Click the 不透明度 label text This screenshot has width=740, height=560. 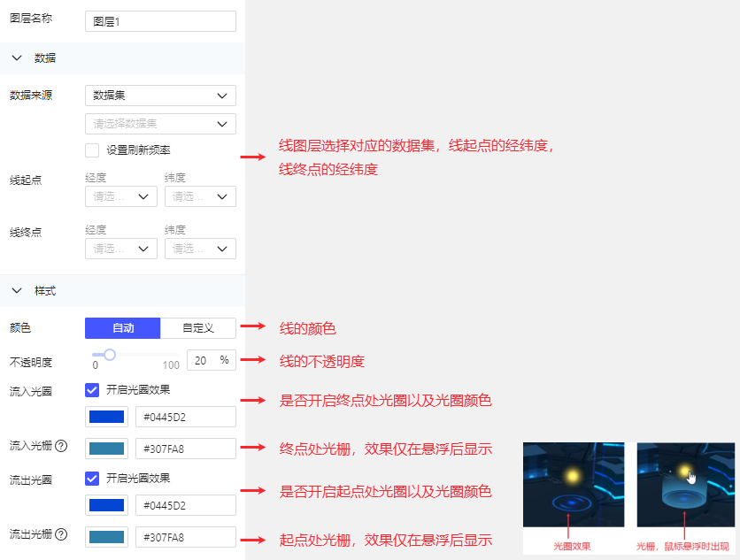pos(31,363)
